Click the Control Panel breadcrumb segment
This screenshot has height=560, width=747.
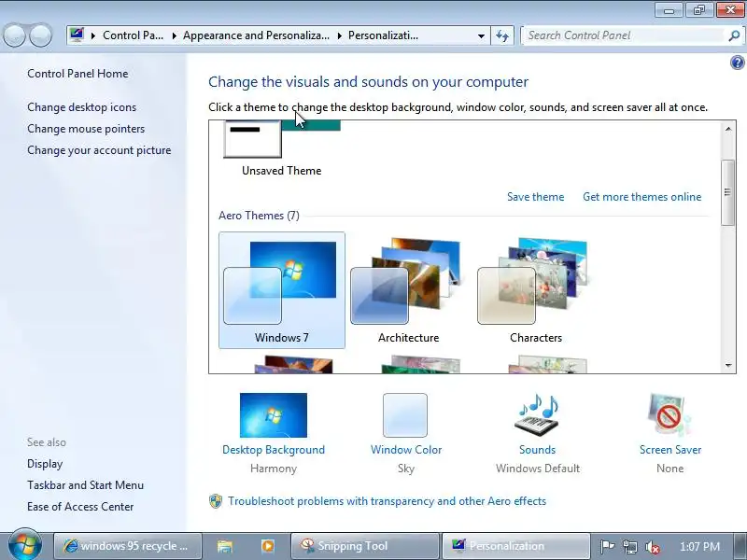[133, 35]
